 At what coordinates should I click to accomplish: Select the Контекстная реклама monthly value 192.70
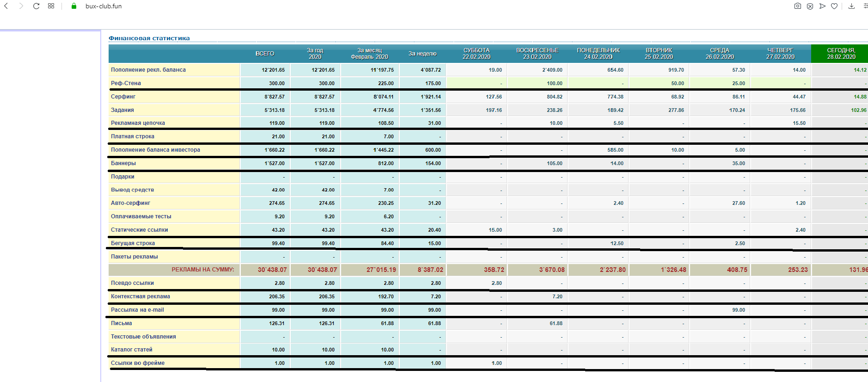[386, 296]
